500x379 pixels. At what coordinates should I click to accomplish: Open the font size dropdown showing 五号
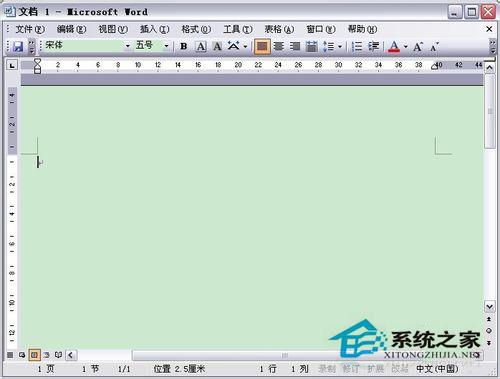tap(166, 46)
